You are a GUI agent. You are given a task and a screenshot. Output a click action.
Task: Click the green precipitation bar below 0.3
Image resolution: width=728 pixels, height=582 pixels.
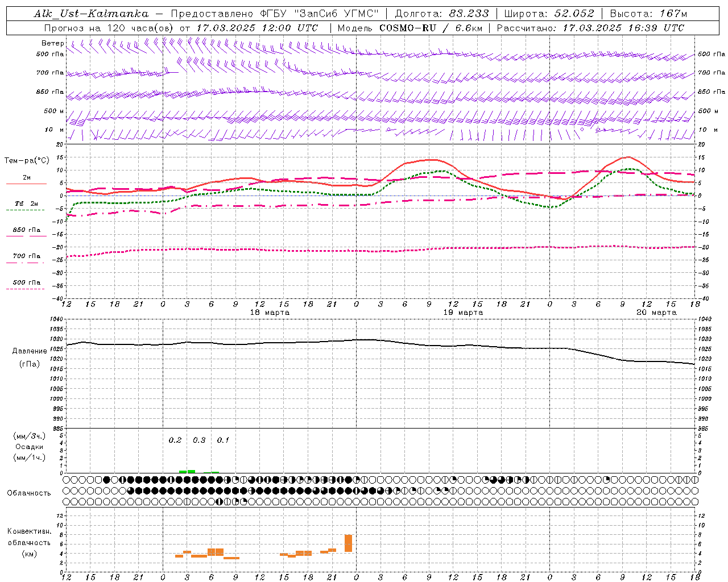coord(191,471)
